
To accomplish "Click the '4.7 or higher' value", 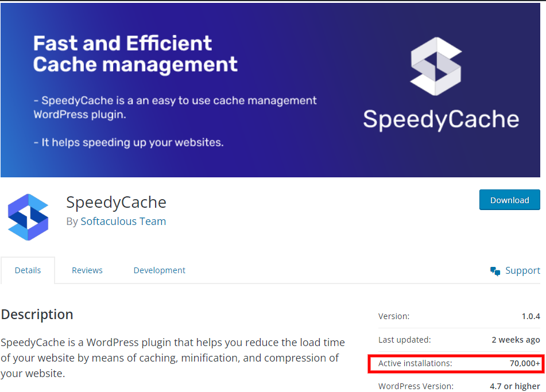I will pos(514,386).
